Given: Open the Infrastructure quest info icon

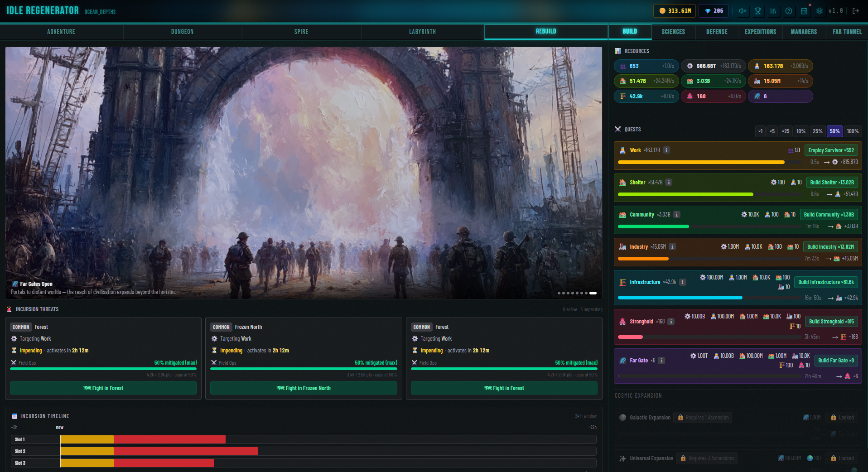Looking at the screenshot, I should [682, 282].
